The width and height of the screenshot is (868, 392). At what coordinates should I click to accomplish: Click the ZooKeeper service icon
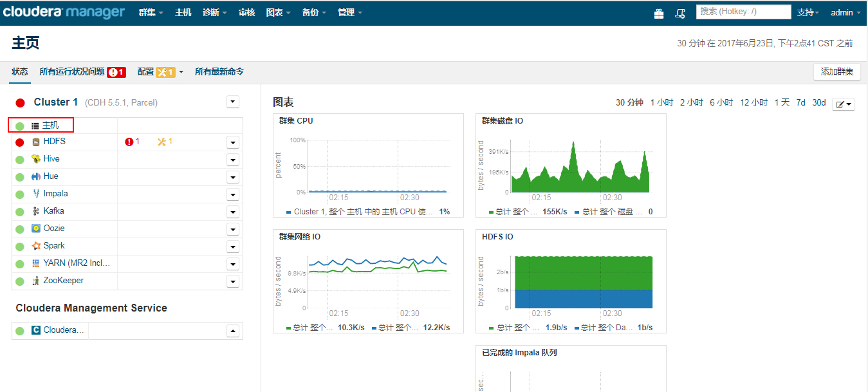36,281
